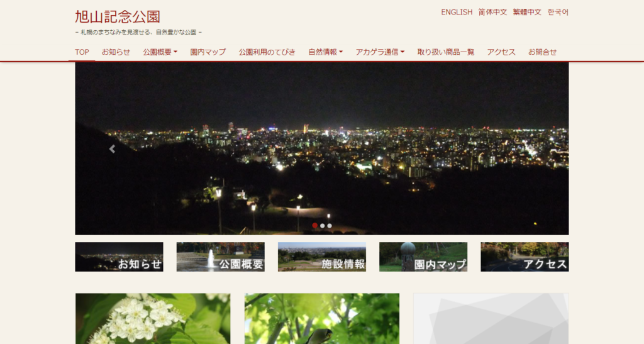Open 取り扱い商品一覧 menu item
Image resolution: width=644 pixels, height=344 pixels.
click(x=446, y=52)
